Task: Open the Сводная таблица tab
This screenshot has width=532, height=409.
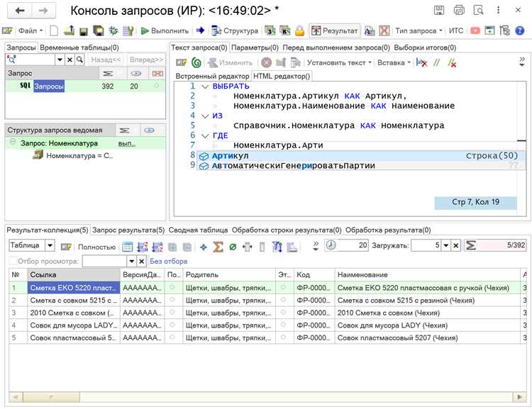Action: pos(198,230)
